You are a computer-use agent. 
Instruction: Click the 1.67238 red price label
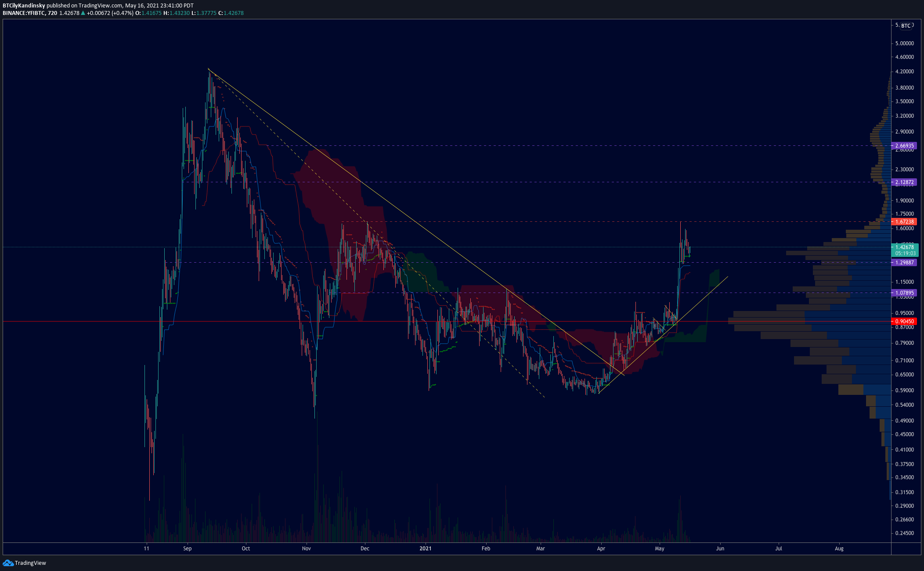coord(904,222)
